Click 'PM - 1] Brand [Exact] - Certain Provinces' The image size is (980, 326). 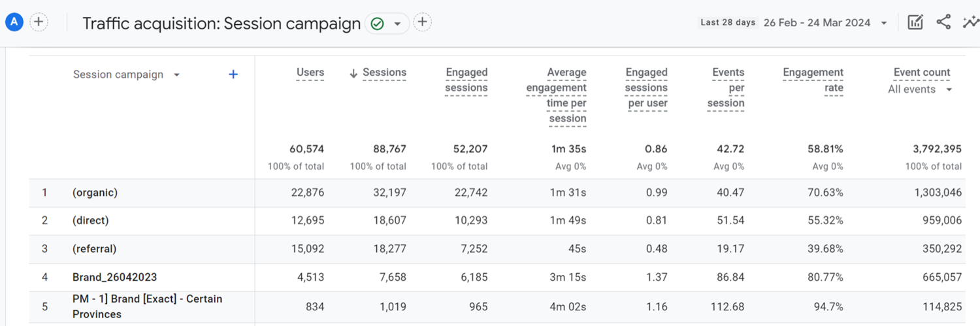coord(147,306)
